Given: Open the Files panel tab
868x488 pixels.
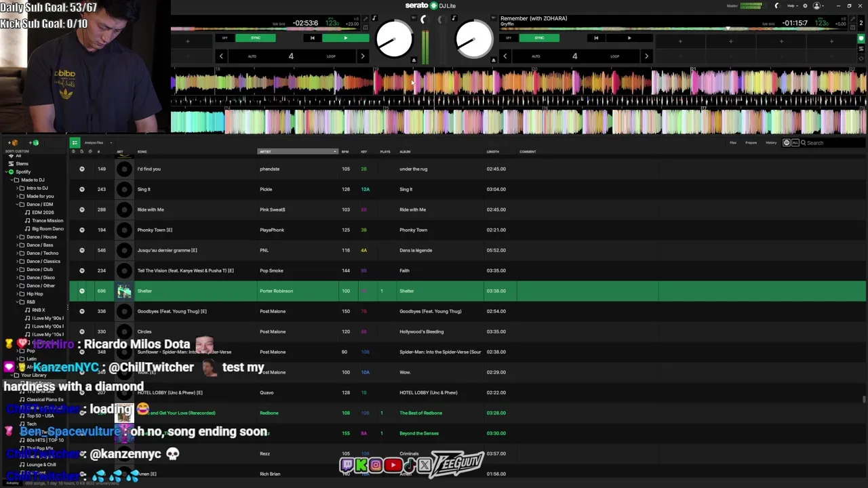Looking at the screenshot, I should tap(733, 143).
